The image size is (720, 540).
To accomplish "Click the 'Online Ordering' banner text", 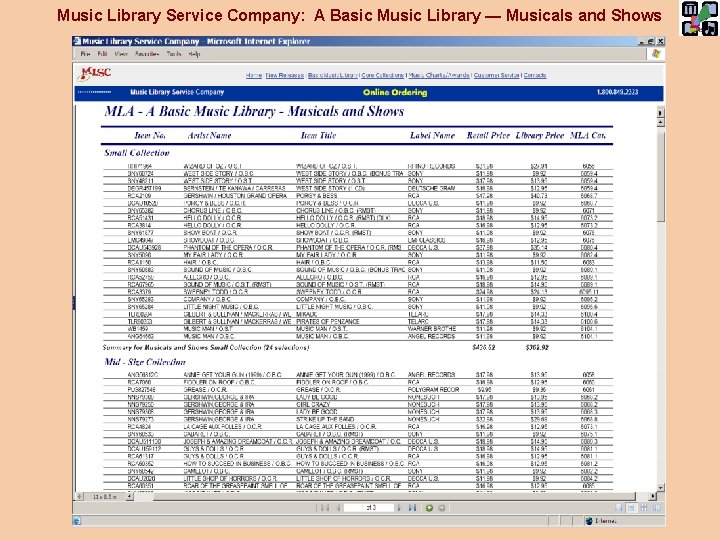I will [395, 92].
